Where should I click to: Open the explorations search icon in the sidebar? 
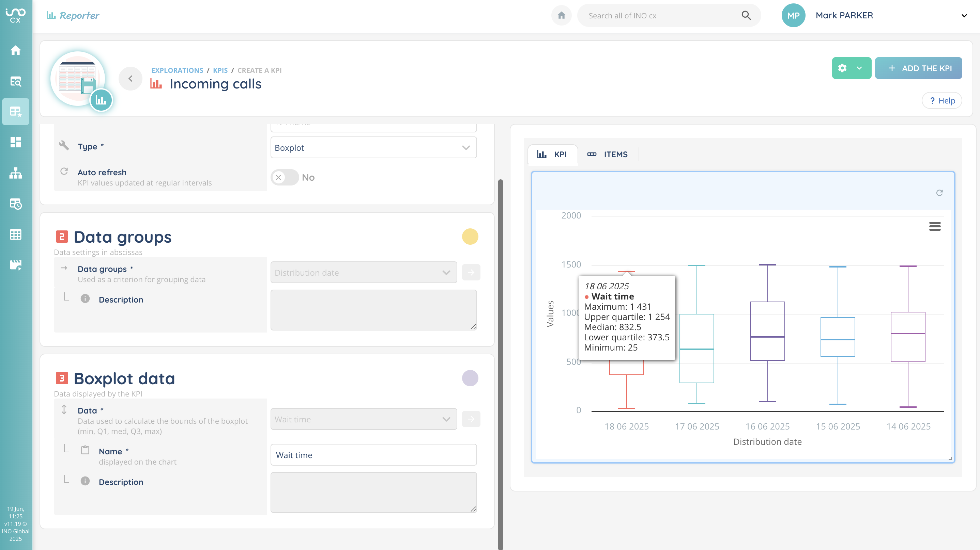pos(16,81)
